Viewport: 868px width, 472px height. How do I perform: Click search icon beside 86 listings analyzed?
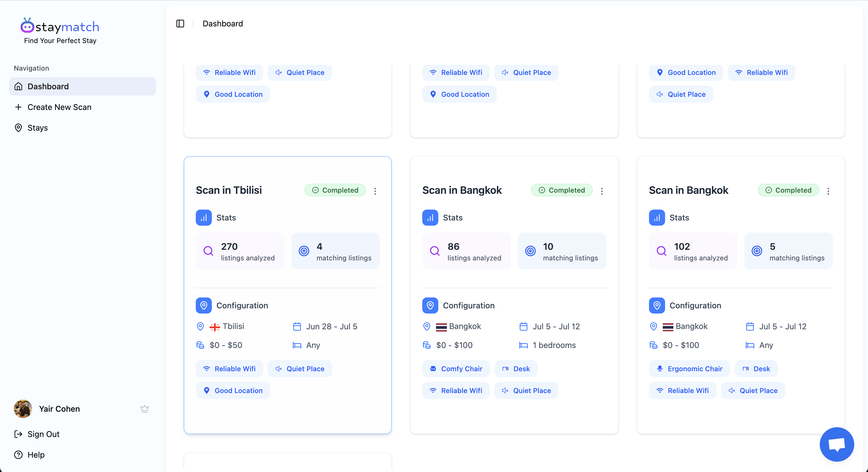click(435, 251)
